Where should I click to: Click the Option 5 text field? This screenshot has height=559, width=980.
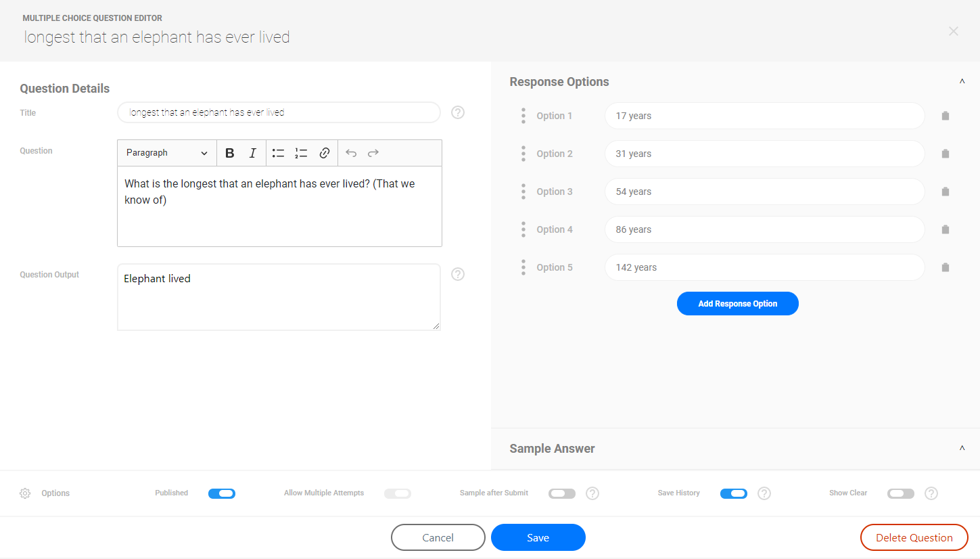[x=764, y=267]
